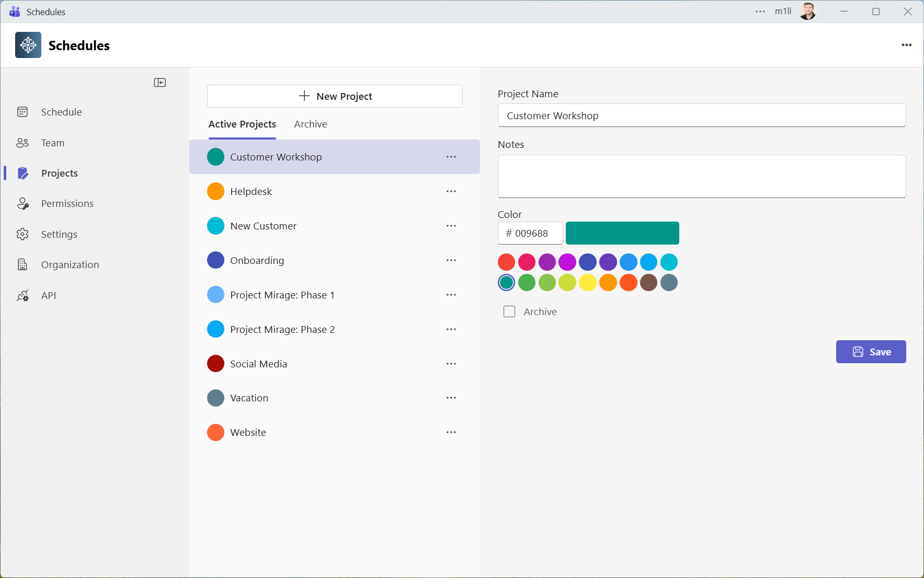Open more options for Helpdesk project

click(x=451, y=191)
